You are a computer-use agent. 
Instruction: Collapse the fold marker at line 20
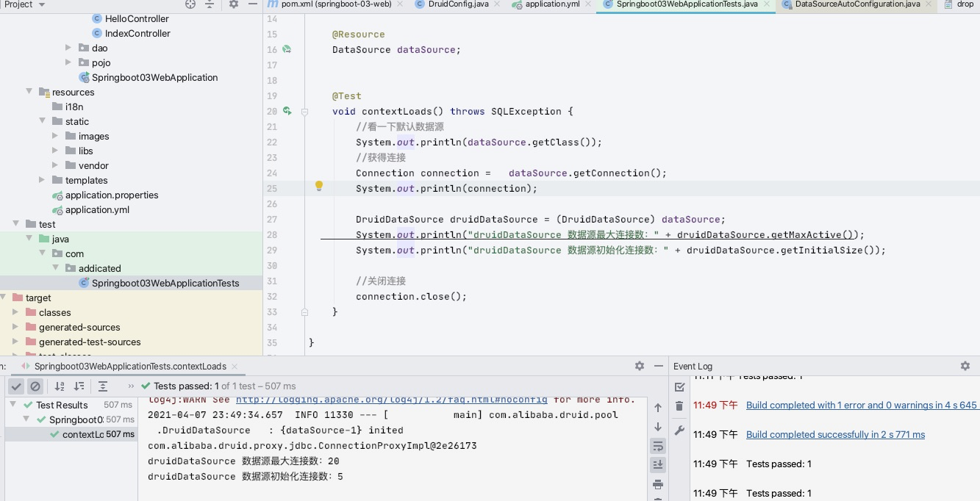[x=304, y=112]
